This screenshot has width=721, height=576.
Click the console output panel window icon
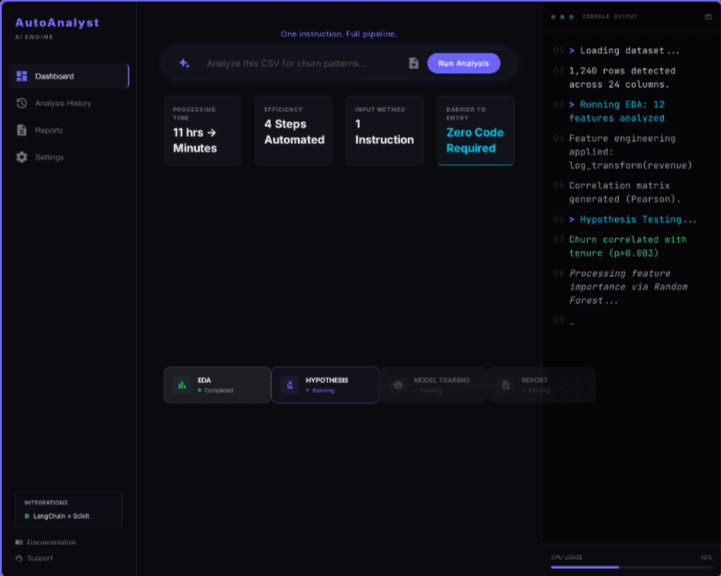tap(708, 17)
